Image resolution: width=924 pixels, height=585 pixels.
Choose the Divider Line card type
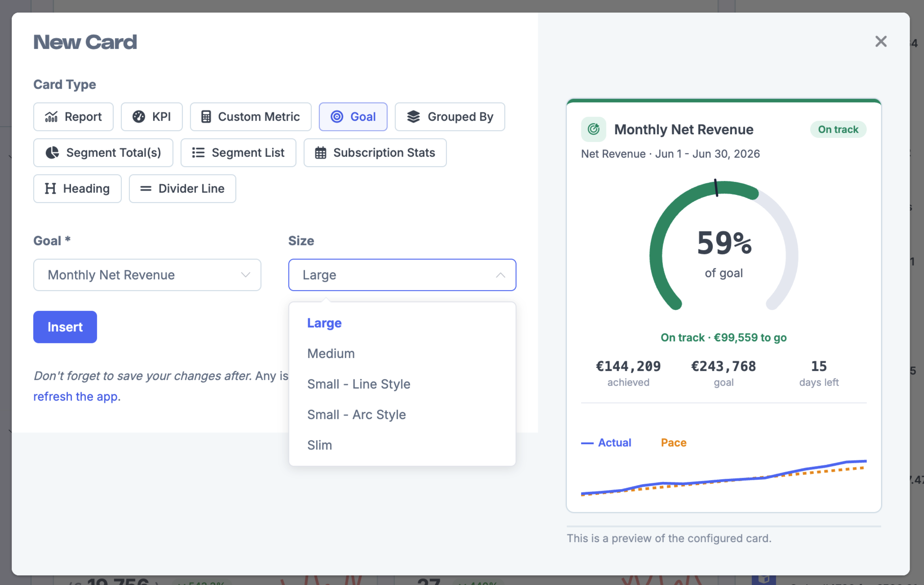(182, 188)
